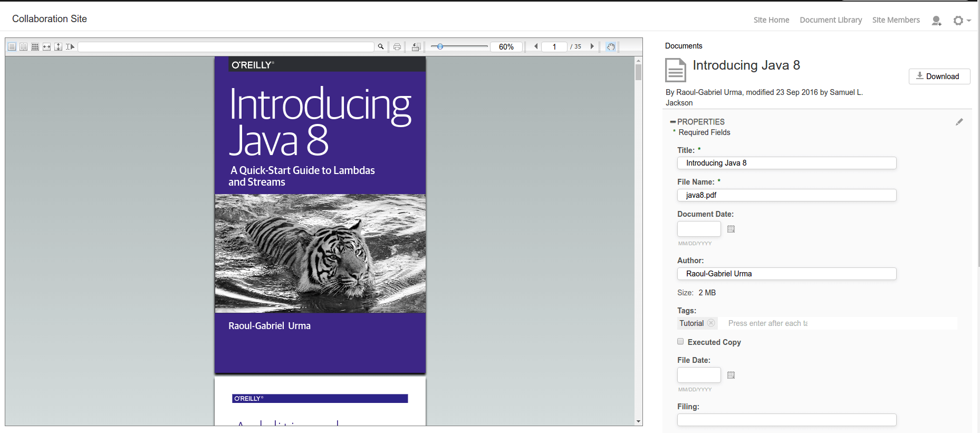Toggle the hand pan tool
The width and height of the screenshot is (980, 433).
coord(611,47)
